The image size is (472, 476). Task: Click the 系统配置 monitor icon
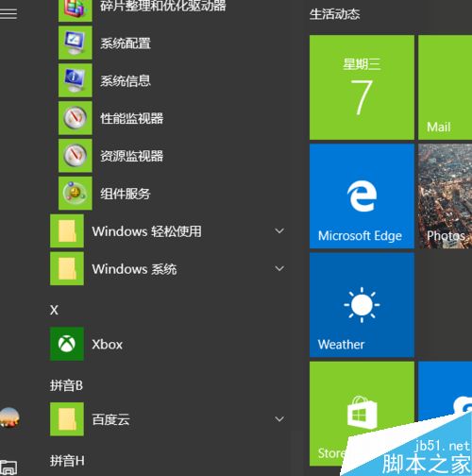76,42
